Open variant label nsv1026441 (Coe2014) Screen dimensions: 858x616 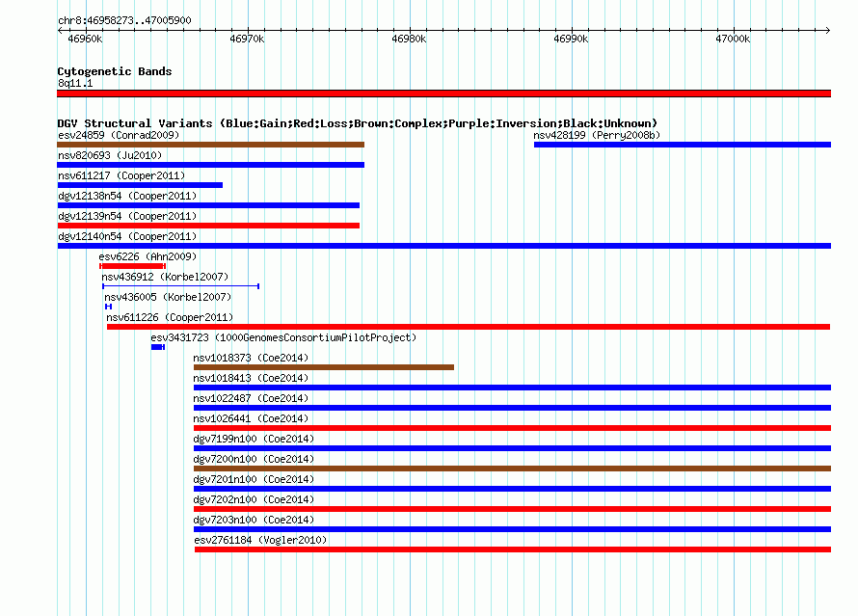pyautogui.click(x=251, y=418)
